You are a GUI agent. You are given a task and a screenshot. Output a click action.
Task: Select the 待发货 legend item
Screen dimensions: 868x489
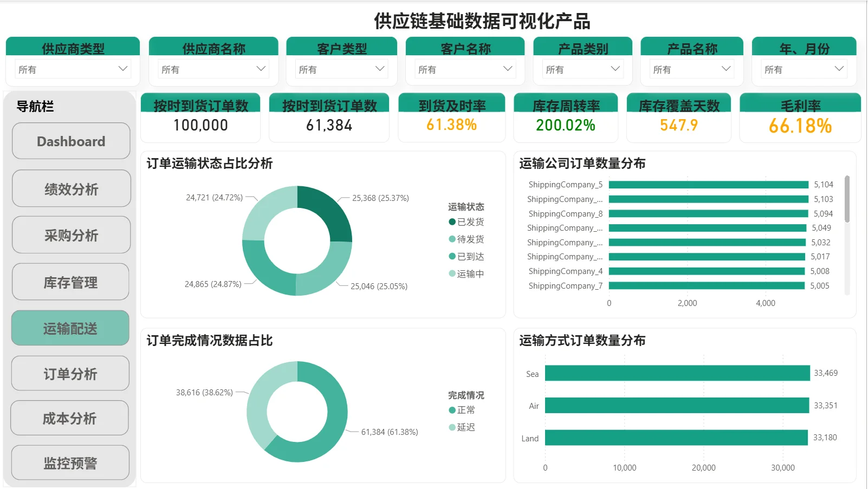tap(467, 239)
